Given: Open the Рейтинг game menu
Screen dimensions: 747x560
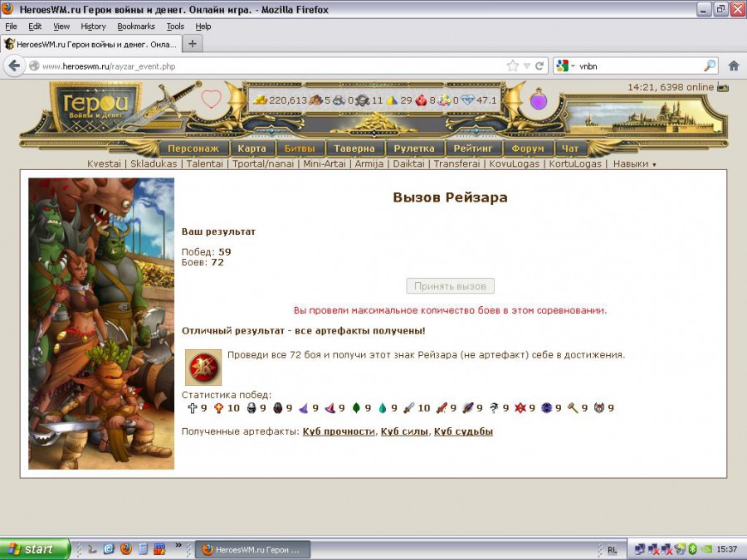Looking at the screenshot, I should coord(472,149).
